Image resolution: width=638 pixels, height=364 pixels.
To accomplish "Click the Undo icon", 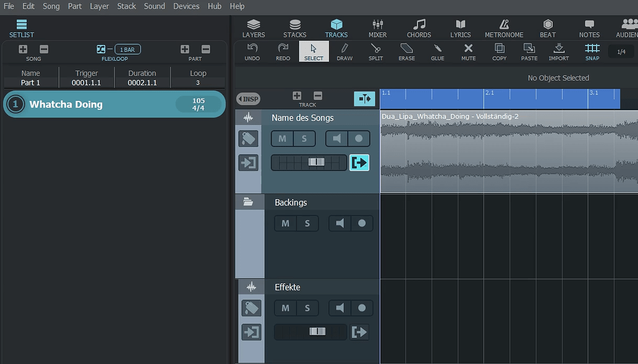I will [252, 51].
